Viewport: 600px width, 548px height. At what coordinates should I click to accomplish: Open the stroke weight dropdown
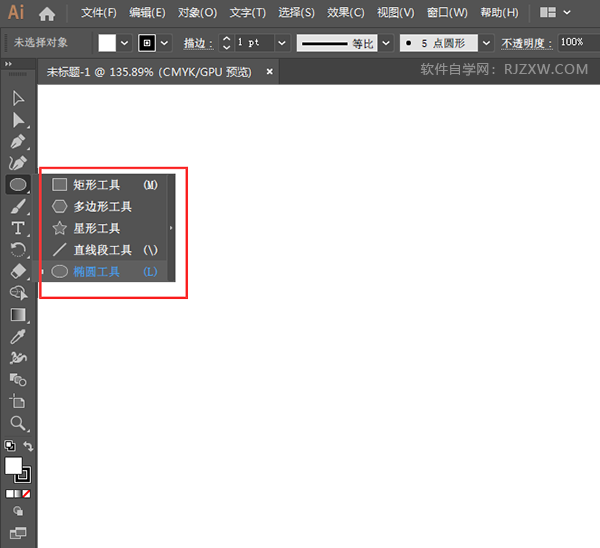pyautogui.click(x=282, y=43)
